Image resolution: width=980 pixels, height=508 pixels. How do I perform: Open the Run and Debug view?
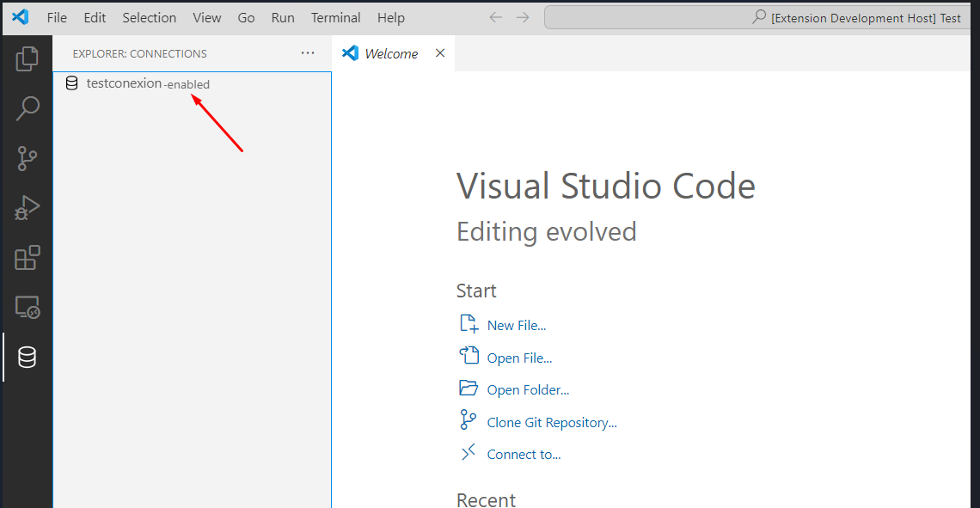click(x=27, y=208)
